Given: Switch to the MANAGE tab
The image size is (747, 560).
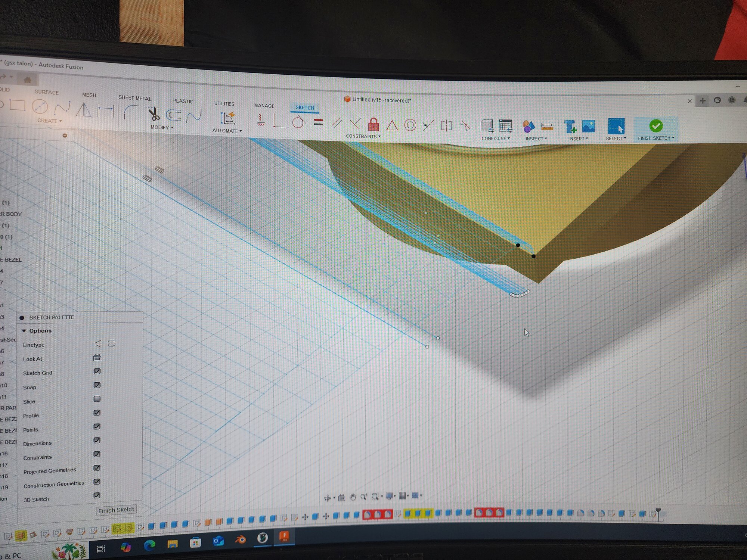Looking at the screenshot, I should pos(264,106).
